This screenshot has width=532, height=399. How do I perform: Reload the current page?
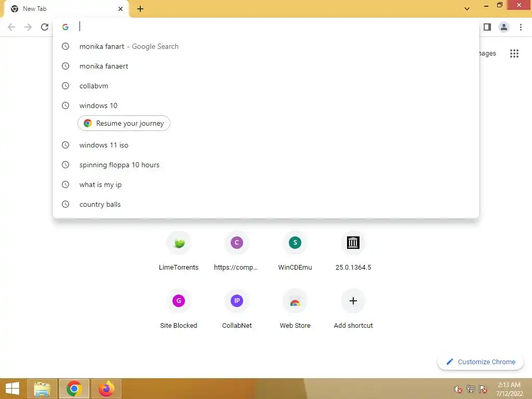tap(45, 27)
